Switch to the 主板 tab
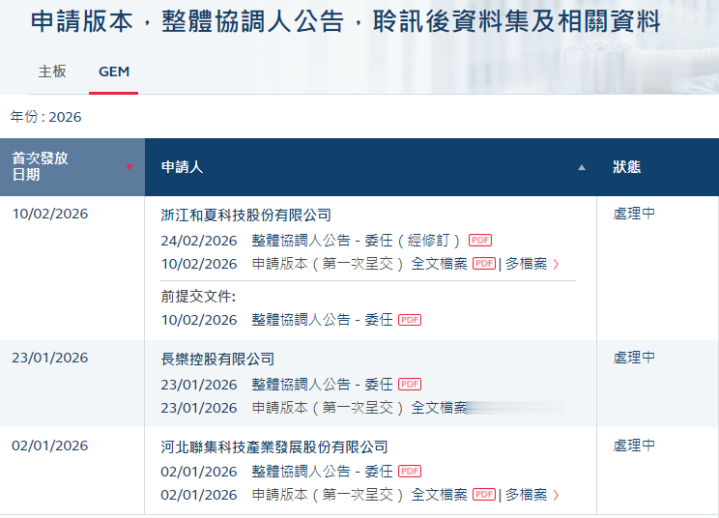The width and height of the screenshot is (719, 518). click(x=52, y=72)
